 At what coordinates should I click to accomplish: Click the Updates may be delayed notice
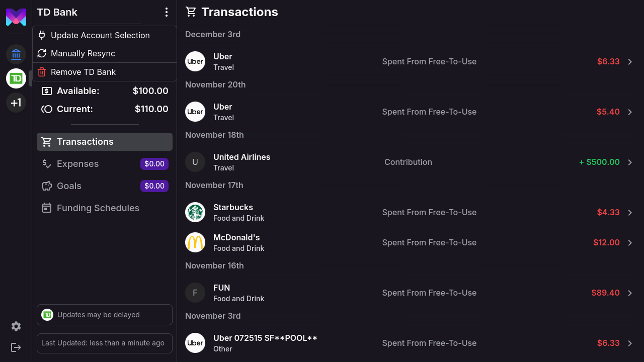105,315
